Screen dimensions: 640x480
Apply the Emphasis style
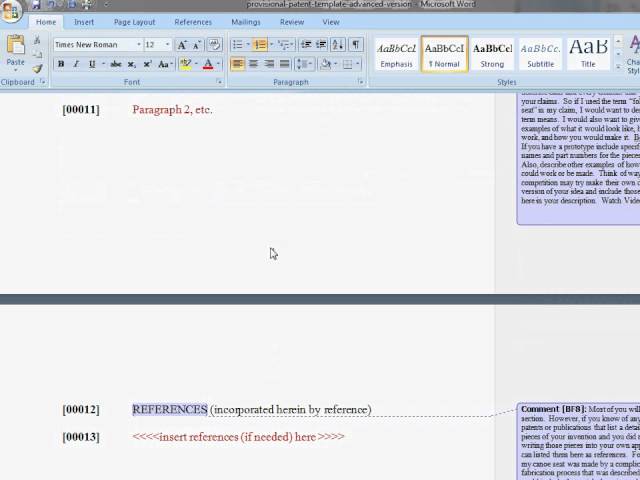396,55
